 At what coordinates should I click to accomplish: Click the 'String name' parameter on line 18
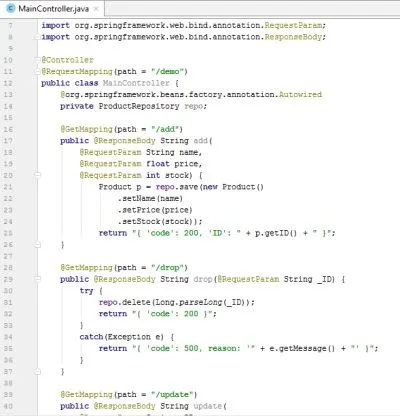click(172, 152)
